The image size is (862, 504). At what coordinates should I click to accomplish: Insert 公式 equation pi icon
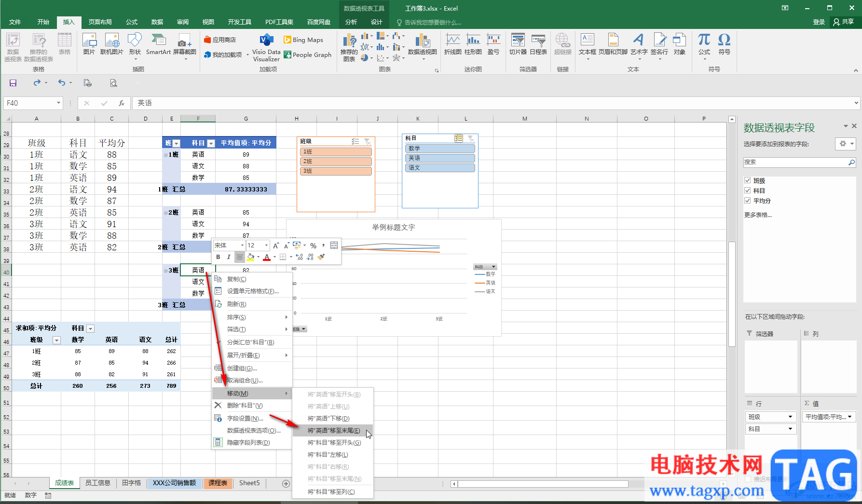(704, 46)
